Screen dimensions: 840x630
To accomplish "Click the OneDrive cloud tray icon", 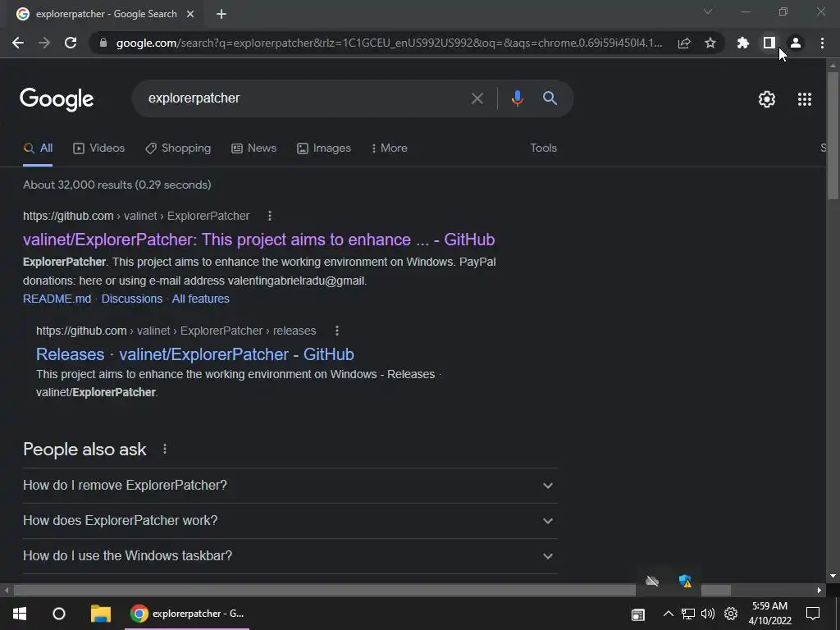I will click(x=652, y=582).
